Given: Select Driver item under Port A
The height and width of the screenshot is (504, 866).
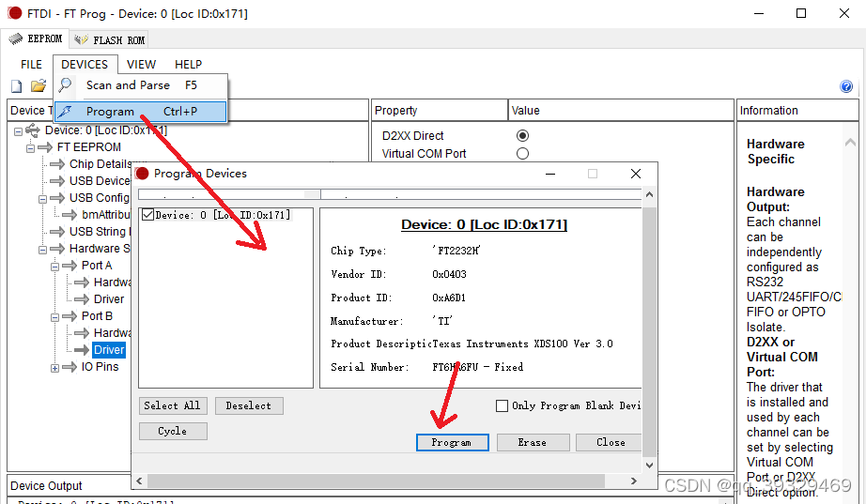Looking at the screenshot, I should point(109,299).
